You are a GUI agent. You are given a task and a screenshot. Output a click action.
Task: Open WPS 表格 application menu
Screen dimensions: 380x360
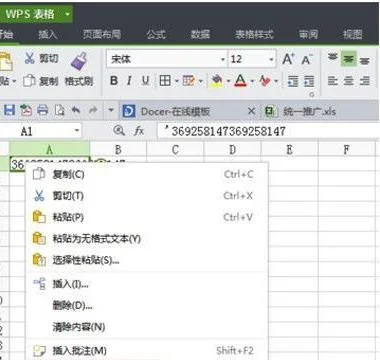[x=36, y=14]
